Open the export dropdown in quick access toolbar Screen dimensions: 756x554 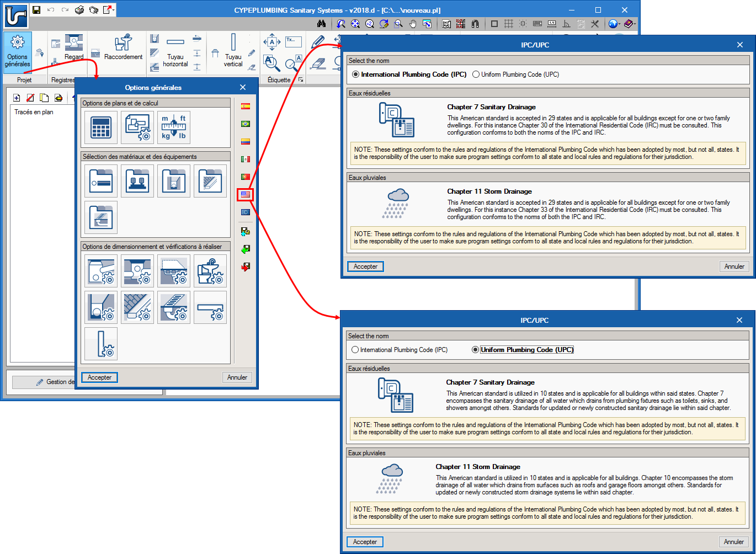click(x=113, y=10)
